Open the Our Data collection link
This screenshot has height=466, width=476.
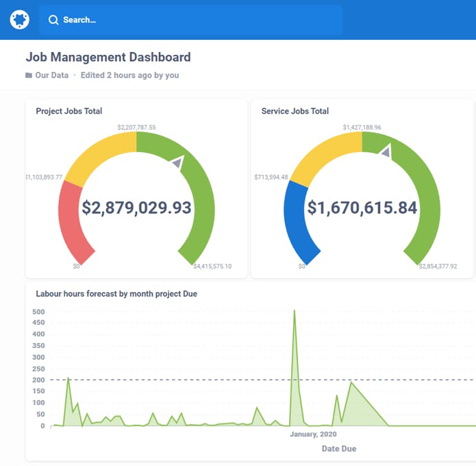[52, 75]
